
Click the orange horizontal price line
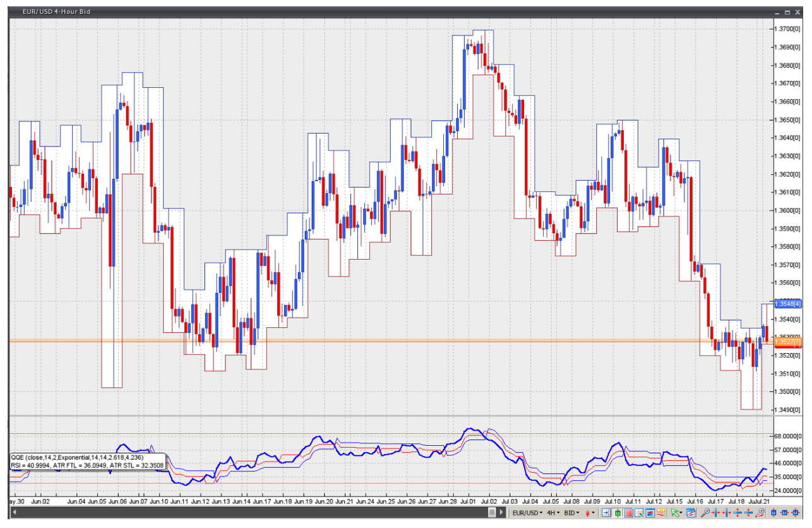coord(390,341)
